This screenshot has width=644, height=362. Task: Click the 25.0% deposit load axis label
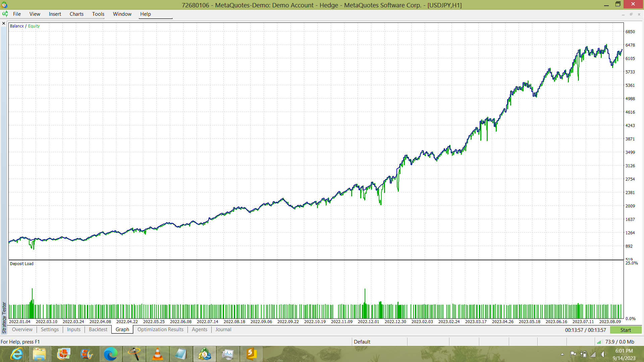(x=632, y=263)
